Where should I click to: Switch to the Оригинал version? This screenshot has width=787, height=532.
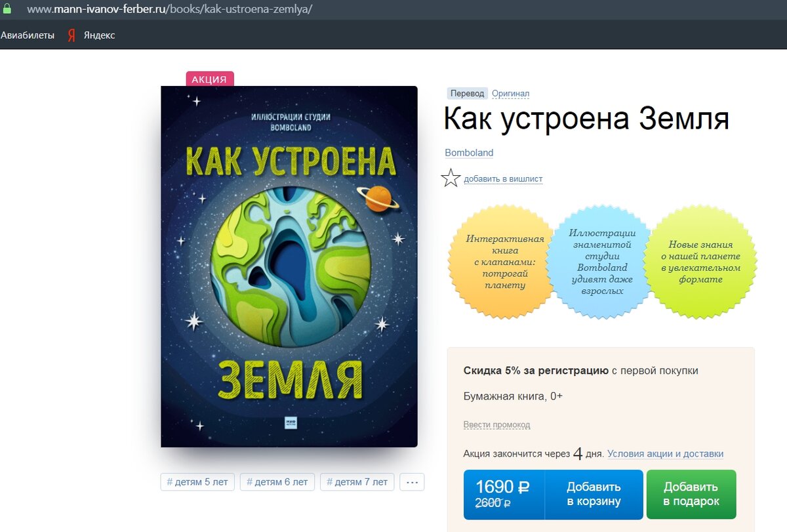[x=510, y=94]
